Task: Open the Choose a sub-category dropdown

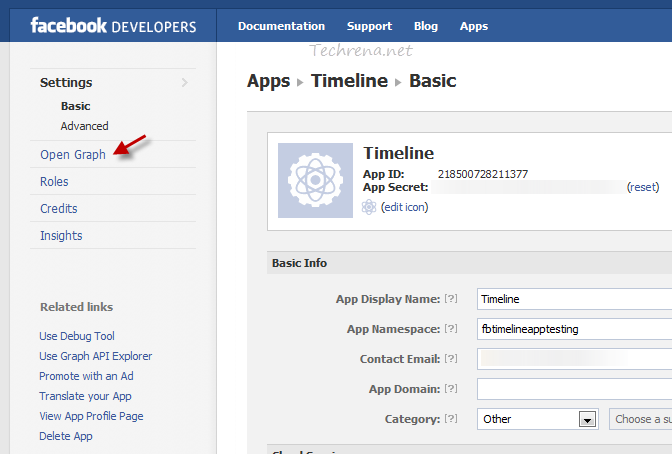Action: click(640, 419)
